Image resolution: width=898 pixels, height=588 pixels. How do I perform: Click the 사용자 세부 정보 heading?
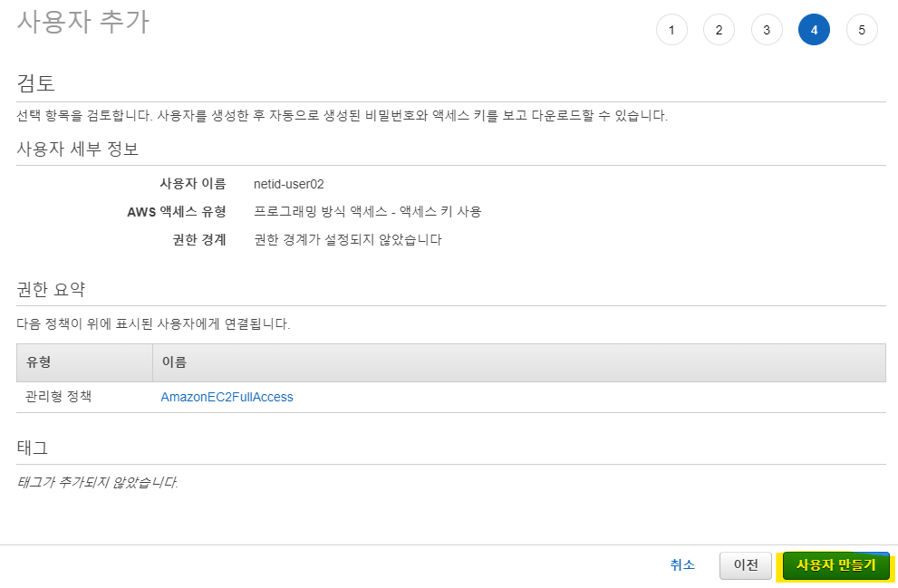78,149
